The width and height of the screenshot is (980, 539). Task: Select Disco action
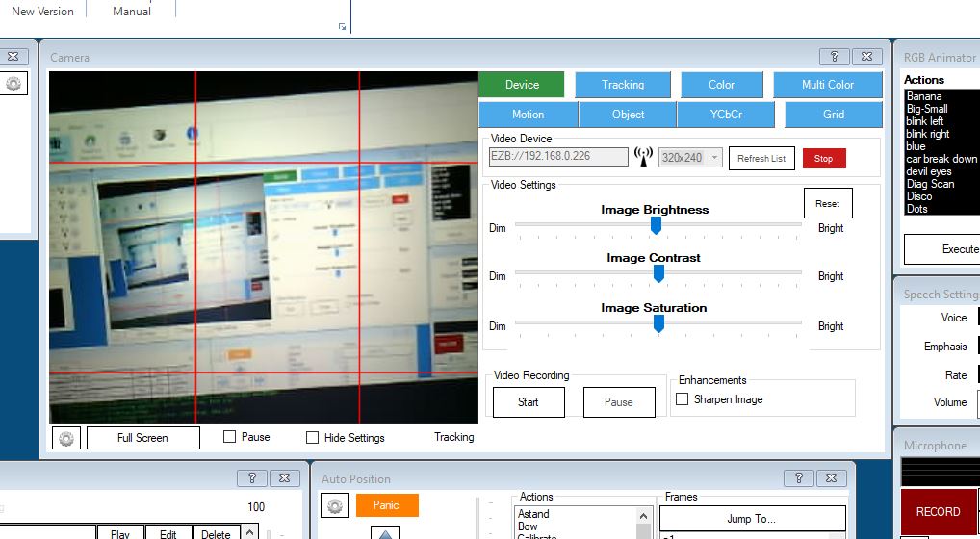pyautogui.click(x=918, y=196)
